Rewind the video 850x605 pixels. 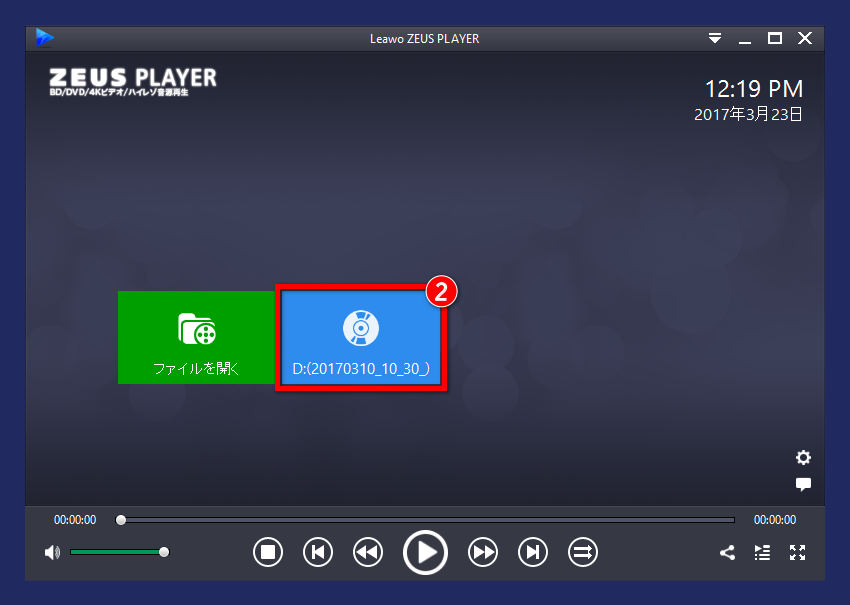click(368, 551)
